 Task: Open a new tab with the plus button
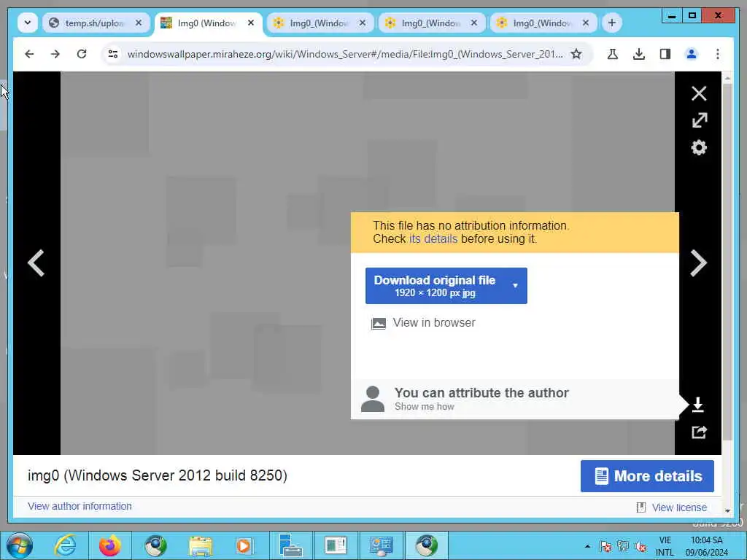(612, 23)
